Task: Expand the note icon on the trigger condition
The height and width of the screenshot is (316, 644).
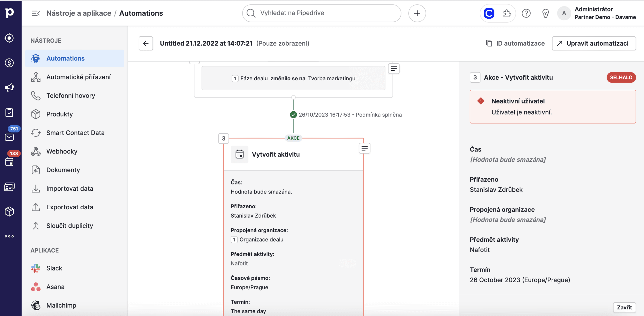Action: 394,68
